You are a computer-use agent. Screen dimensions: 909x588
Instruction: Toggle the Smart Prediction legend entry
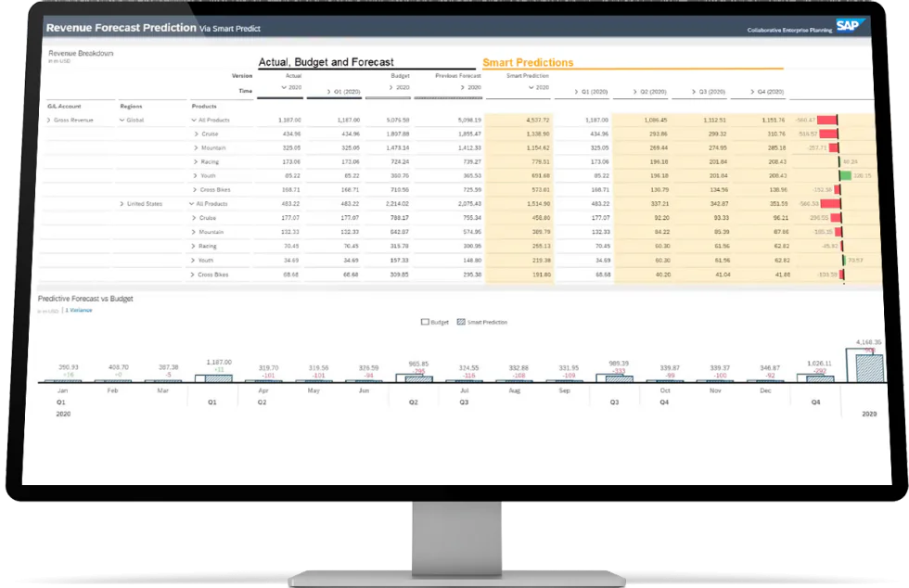point(482,322)
